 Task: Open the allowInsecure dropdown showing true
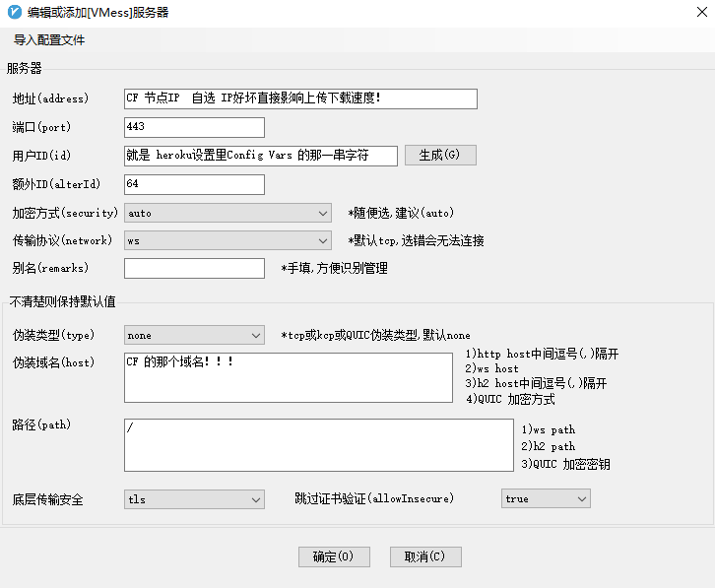coord(546,498)
